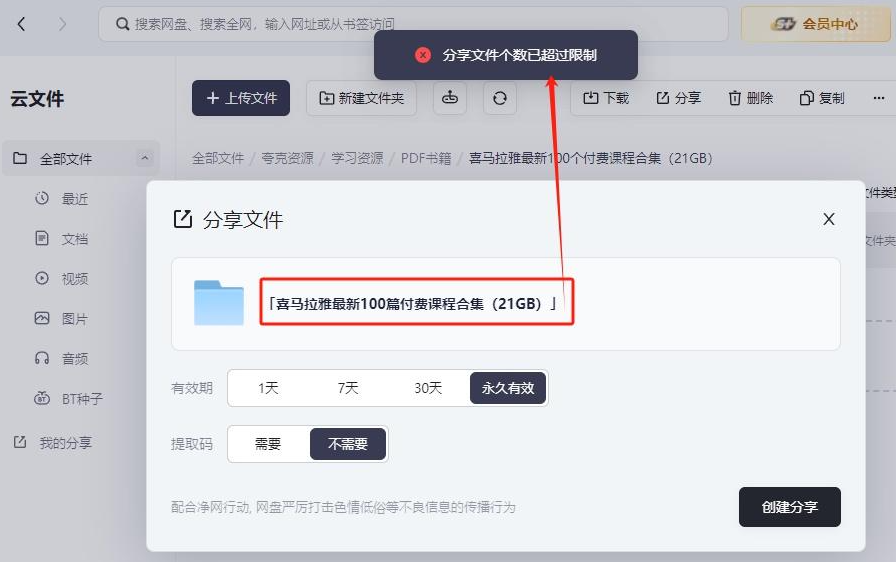Click the BT种子 torrent icon

tap(42, 398)
